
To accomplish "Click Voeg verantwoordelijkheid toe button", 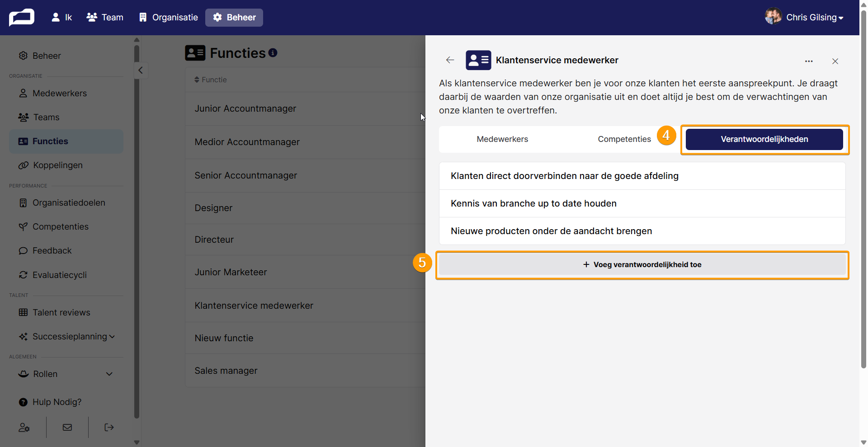I will coord(642,264).
